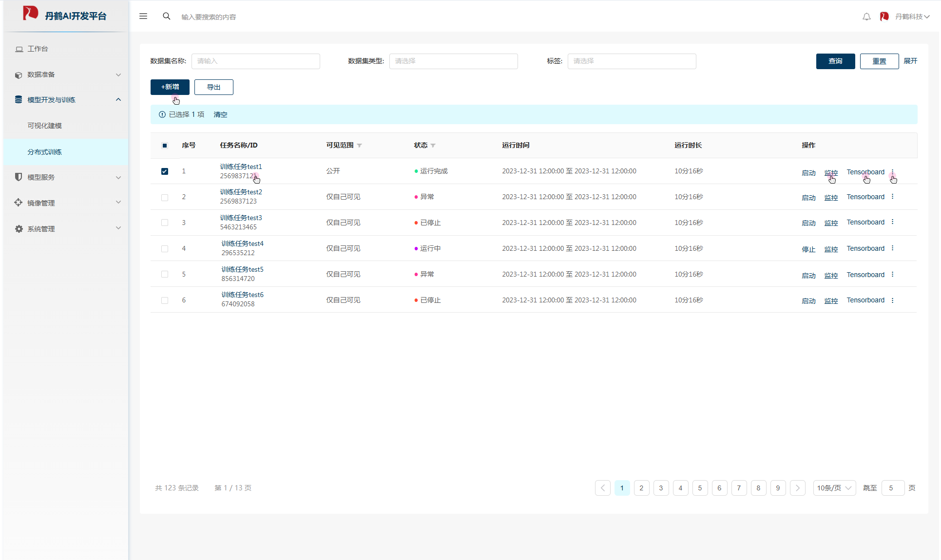Click the 展开 link

tap(910, 61)
